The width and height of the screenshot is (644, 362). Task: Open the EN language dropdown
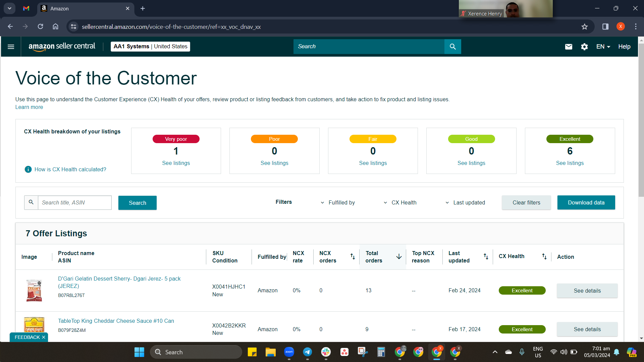click(x=603, y=47)
